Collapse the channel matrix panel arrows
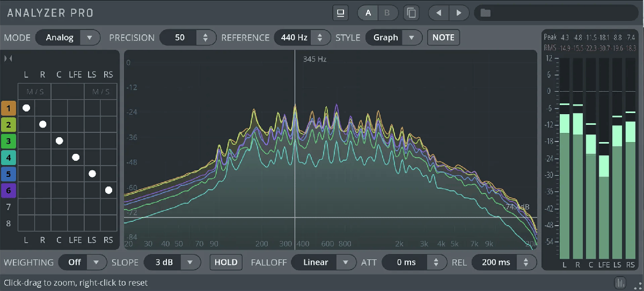Screen dimensions: 644x291 click(x=8, y=58)
